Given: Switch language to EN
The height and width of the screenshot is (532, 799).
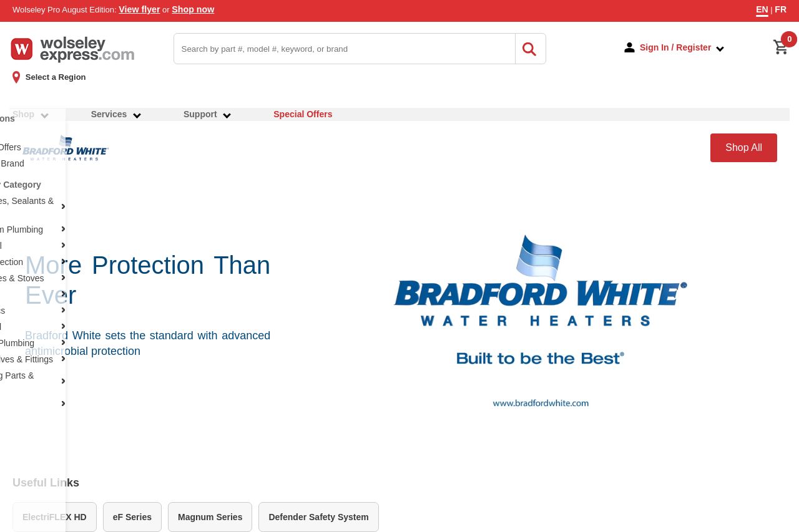Looking at the screenshot, I should [762, 9].
